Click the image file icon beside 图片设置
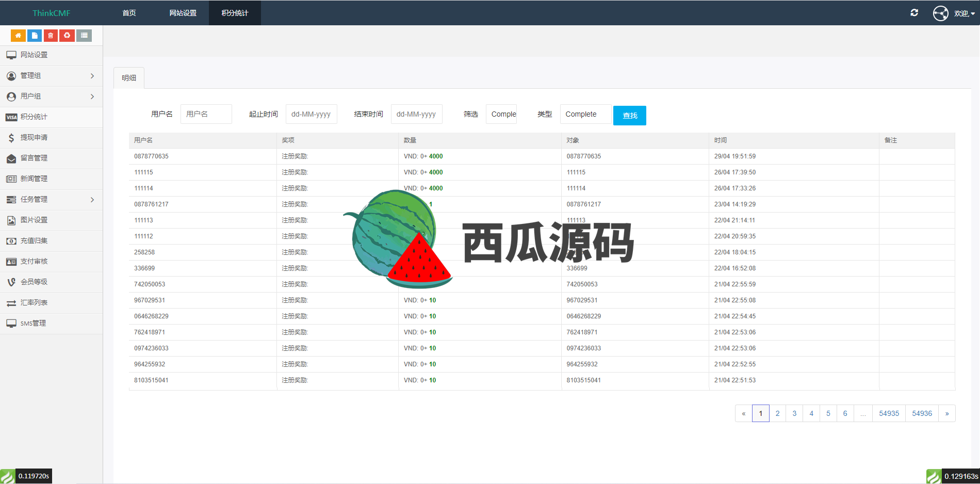Viewport: 980px width, 484px height. click(x=11, y=220)
